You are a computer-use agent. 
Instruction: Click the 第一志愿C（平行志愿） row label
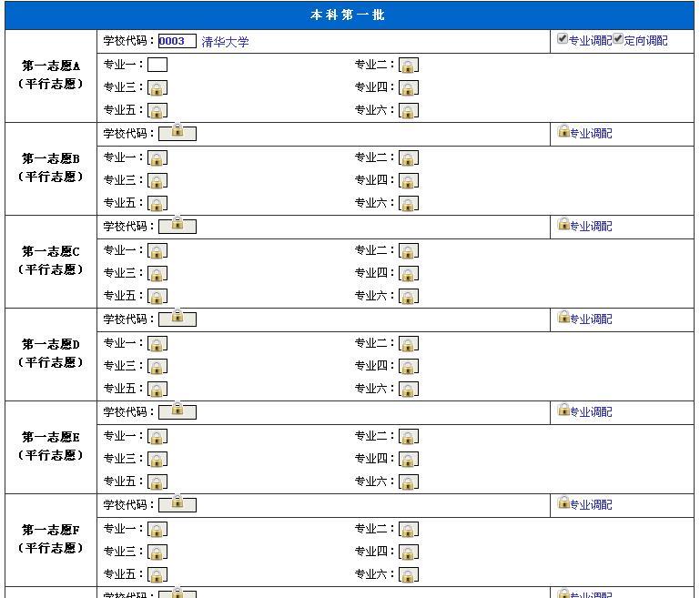click(x=50, y=260)
